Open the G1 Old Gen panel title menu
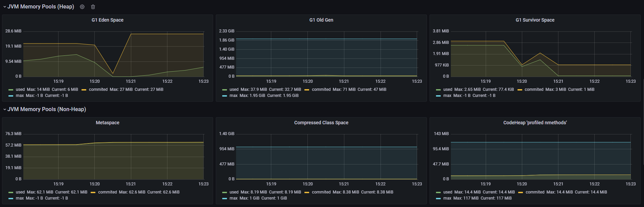 [x=321, y=20]
